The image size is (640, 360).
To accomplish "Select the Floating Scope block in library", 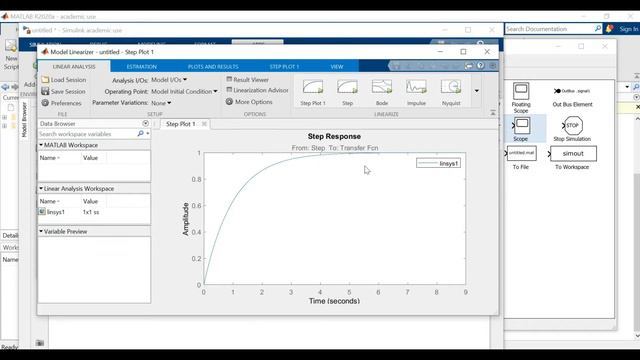I will (521, 98).
